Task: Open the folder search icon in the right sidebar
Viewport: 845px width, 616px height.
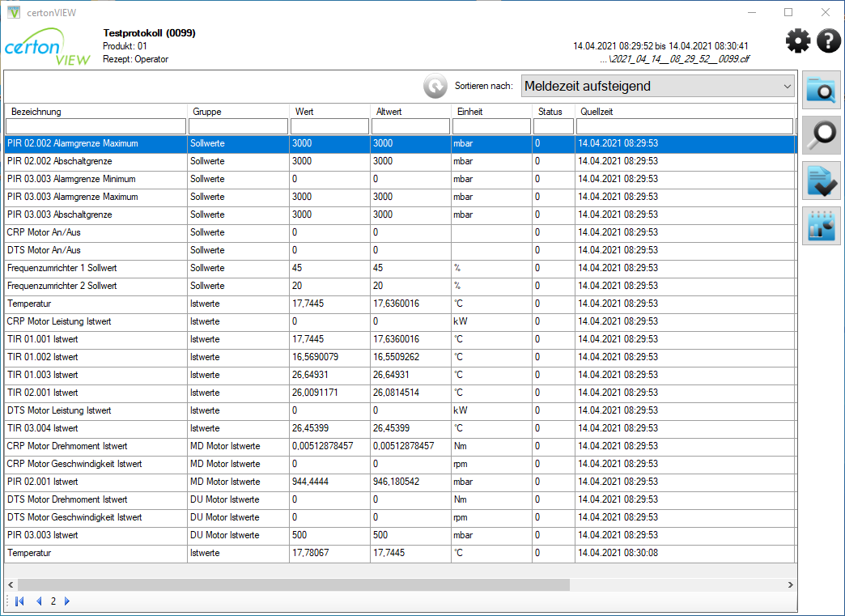Action: tap(821, 90)
